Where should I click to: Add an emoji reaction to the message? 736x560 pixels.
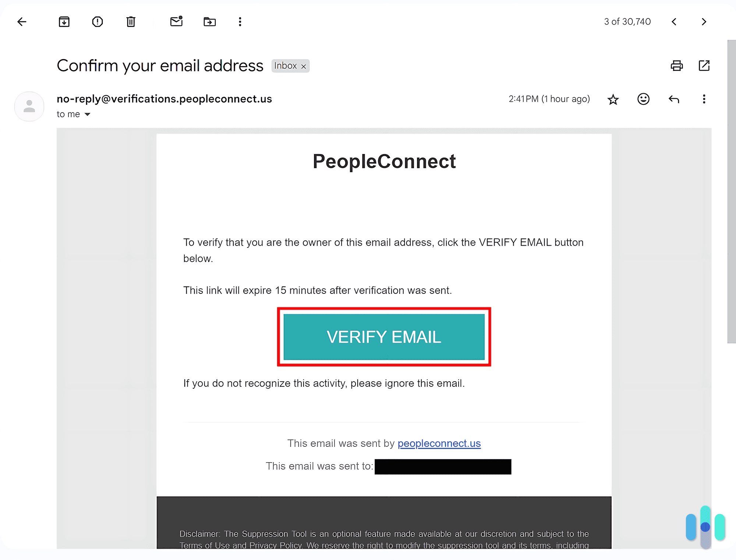(643, 99)
